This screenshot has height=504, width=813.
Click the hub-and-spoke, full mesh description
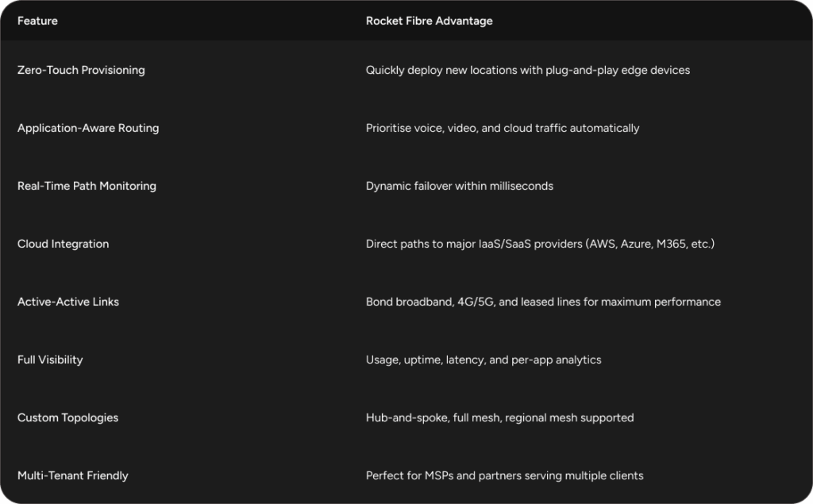coord(499,417)
